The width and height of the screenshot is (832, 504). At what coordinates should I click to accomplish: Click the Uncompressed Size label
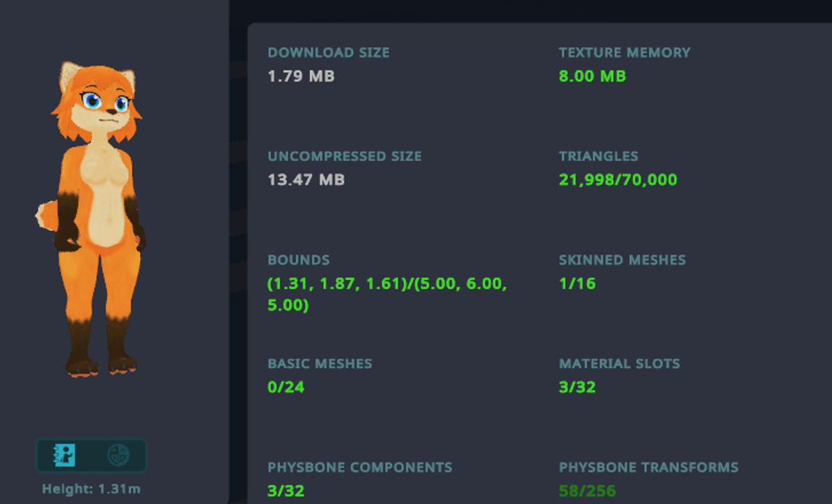345,157
